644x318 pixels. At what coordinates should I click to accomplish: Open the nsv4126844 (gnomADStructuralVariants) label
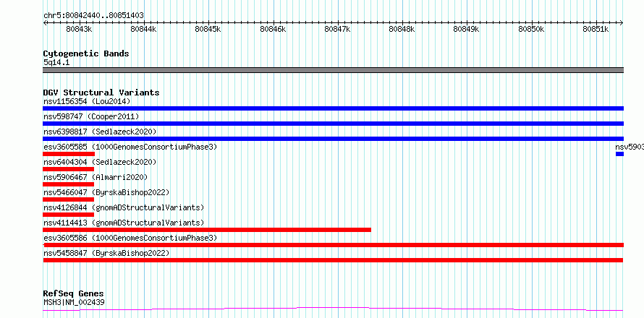pyautogui.click(x=124, y=207)
